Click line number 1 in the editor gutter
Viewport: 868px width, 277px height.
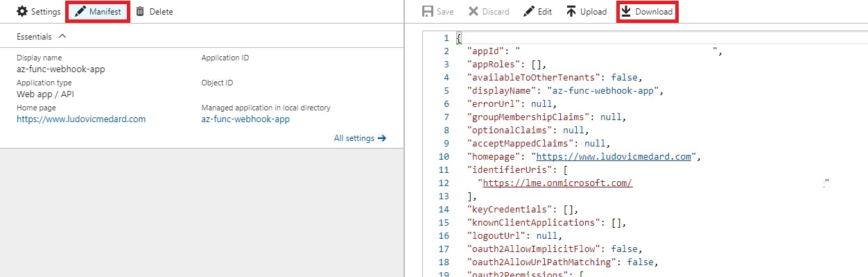447,37
